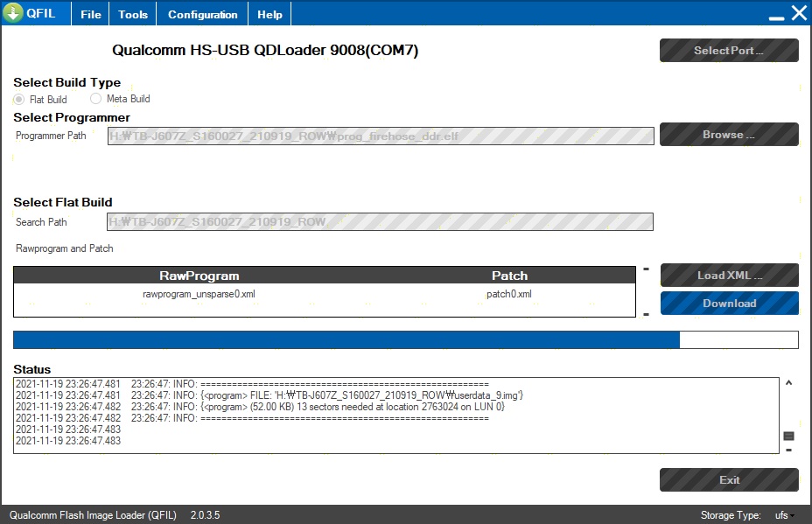Viewport: 812px width, 524px height.
Task: Click the QFIL green download arrow logo
Action: click(x=13, y=12)
